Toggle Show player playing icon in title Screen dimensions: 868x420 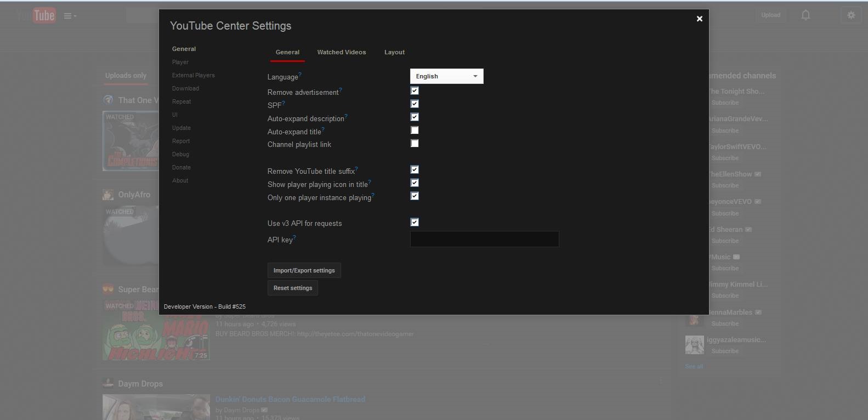(415, 183)
